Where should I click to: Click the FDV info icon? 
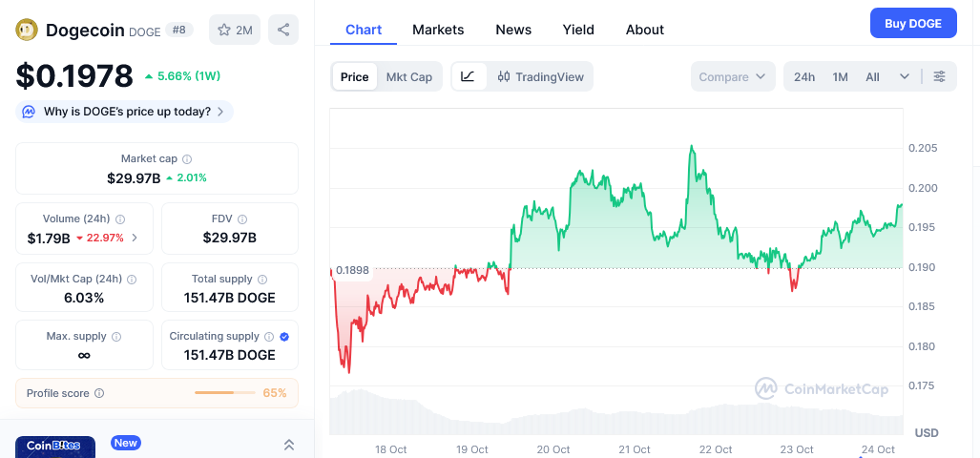(x=241, y=219)
